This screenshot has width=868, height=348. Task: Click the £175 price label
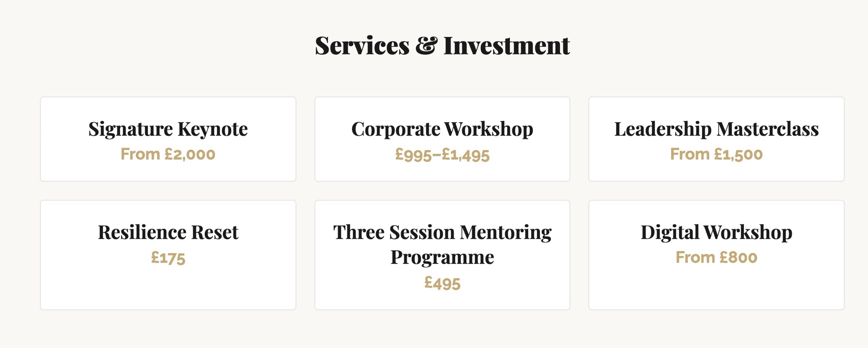[168, 258]
